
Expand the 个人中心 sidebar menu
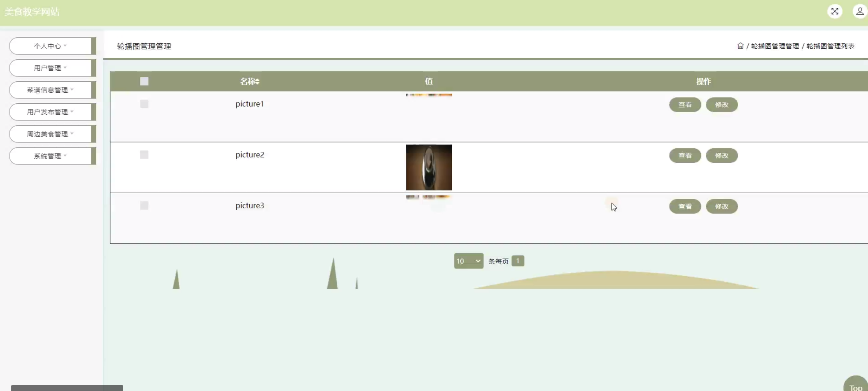tap(50, 46)
